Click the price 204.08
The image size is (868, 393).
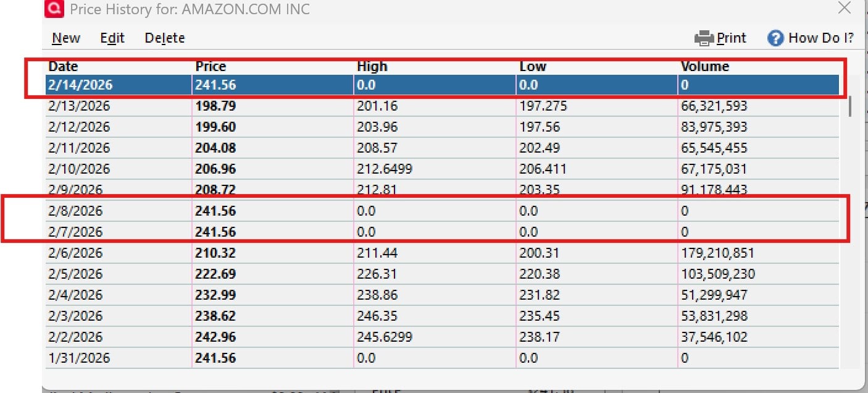point(215,148)
